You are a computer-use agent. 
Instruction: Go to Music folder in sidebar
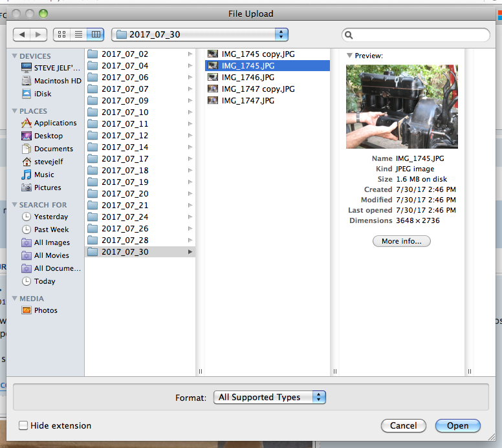[x=44, y=175]
